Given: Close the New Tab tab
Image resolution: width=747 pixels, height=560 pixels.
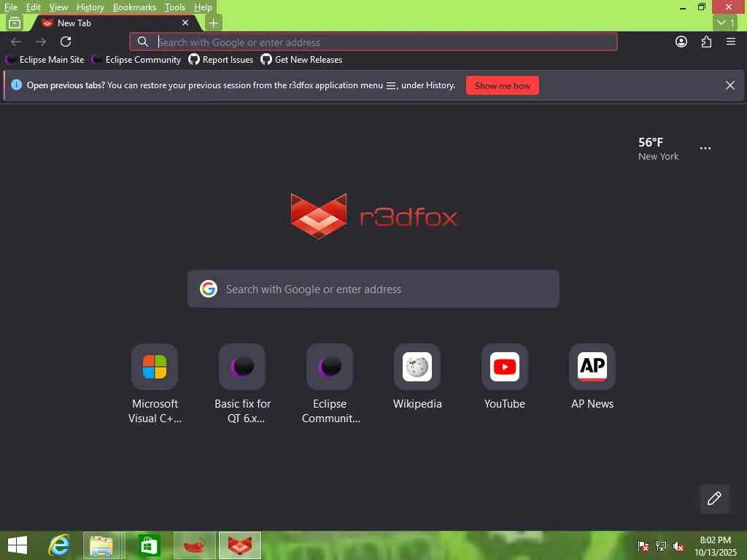Looking at the screenshot, I should (x=185, y=23).
